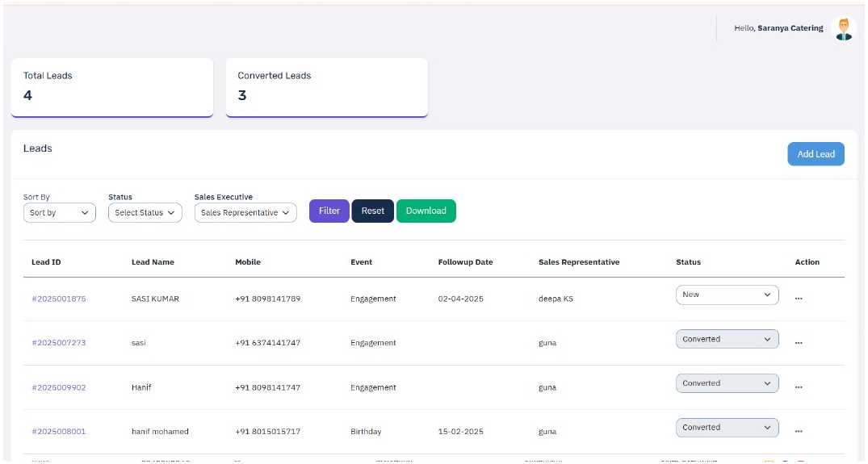The image size is (868, 464).
Task: Click followup date 02-04-2025
Action: click(x=460, y=299)
